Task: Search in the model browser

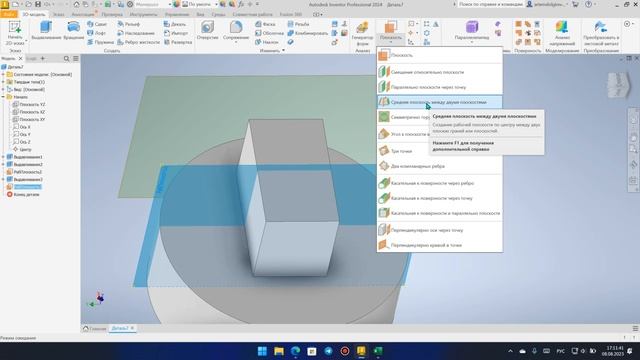Action: pos(67,59)
